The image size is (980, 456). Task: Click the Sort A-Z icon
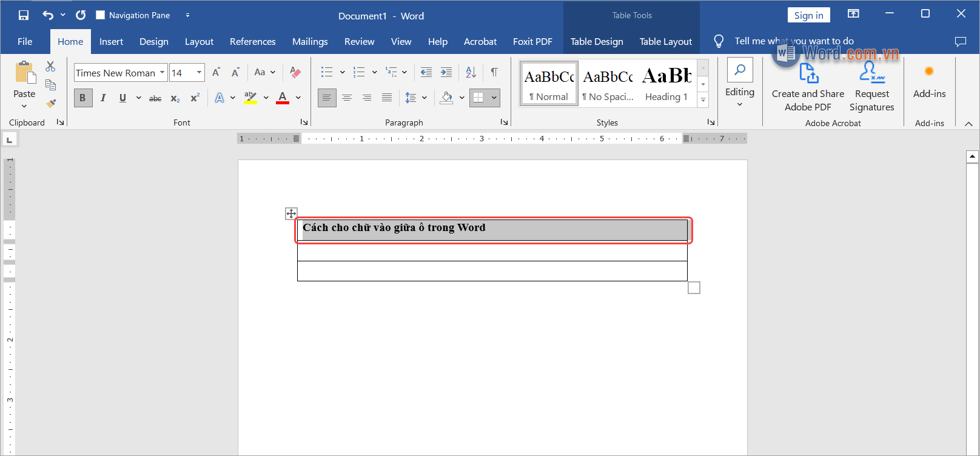[x=471, y=72]
